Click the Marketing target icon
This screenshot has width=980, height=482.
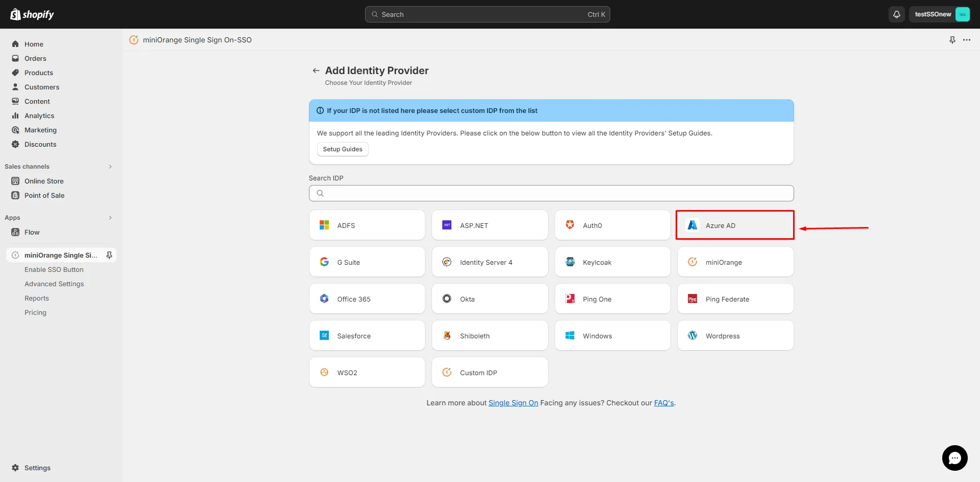pos(15,130)
